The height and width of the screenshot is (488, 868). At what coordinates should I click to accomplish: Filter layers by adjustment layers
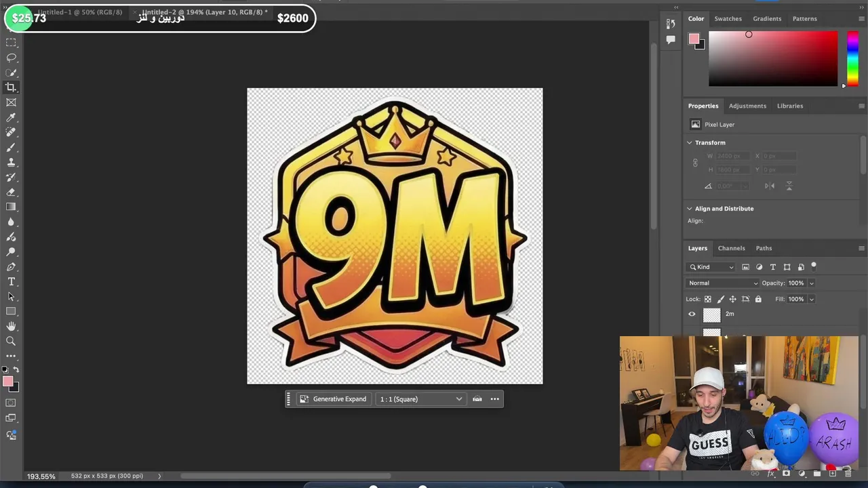pos(759,267)
